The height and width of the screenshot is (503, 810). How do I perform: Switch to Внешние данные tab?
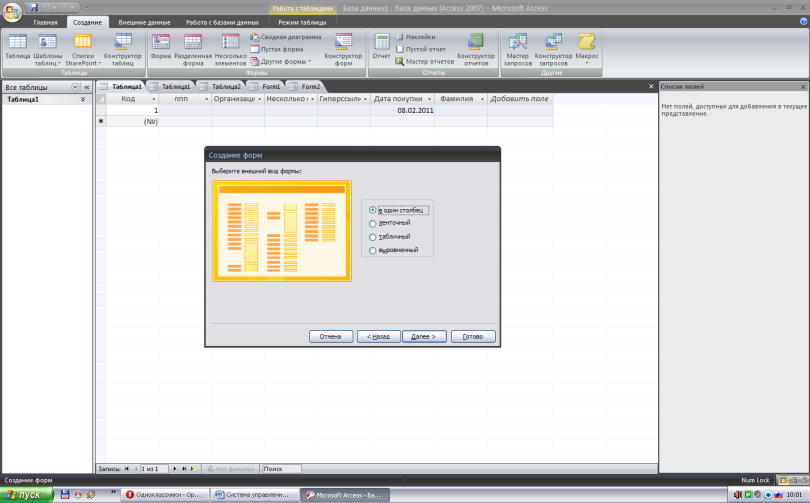[144, 23]
